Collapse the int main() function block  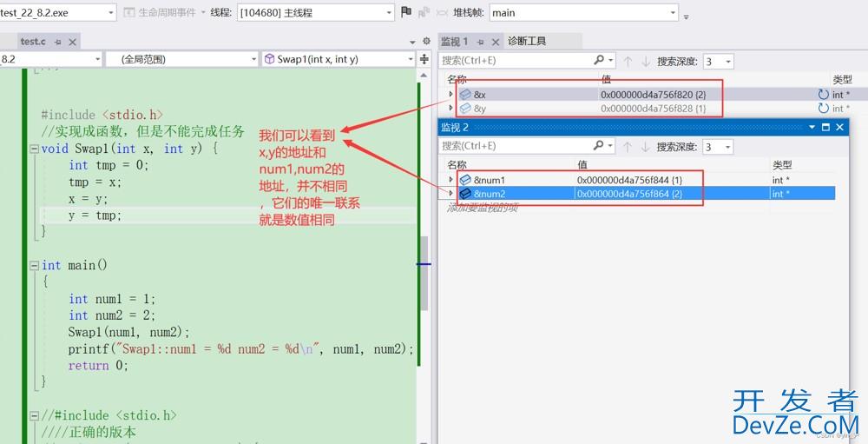35,266
